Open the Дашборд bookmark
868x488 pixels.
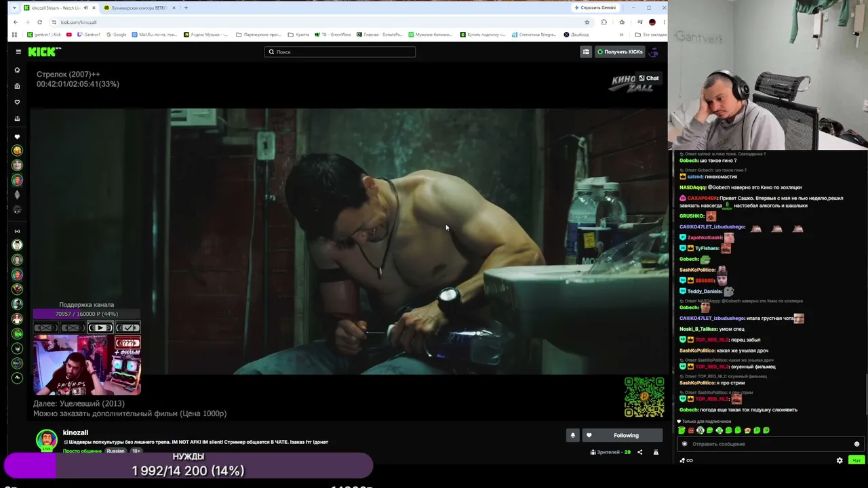tap(576, 35)
